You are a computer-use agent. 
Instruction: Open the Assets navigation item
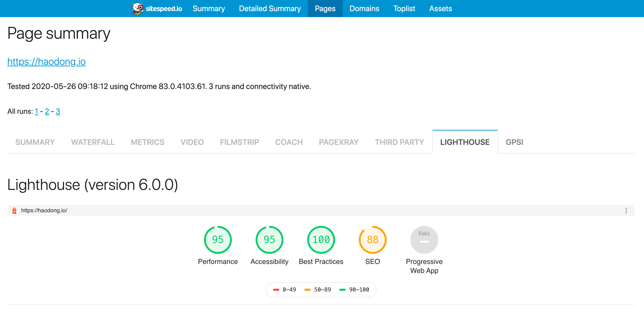(x=440, y=9)
